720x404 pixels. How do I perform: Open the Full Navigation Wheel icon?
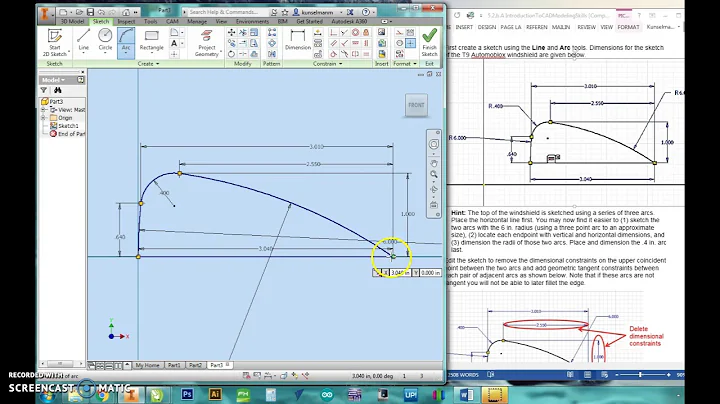[x=433, y=144]
